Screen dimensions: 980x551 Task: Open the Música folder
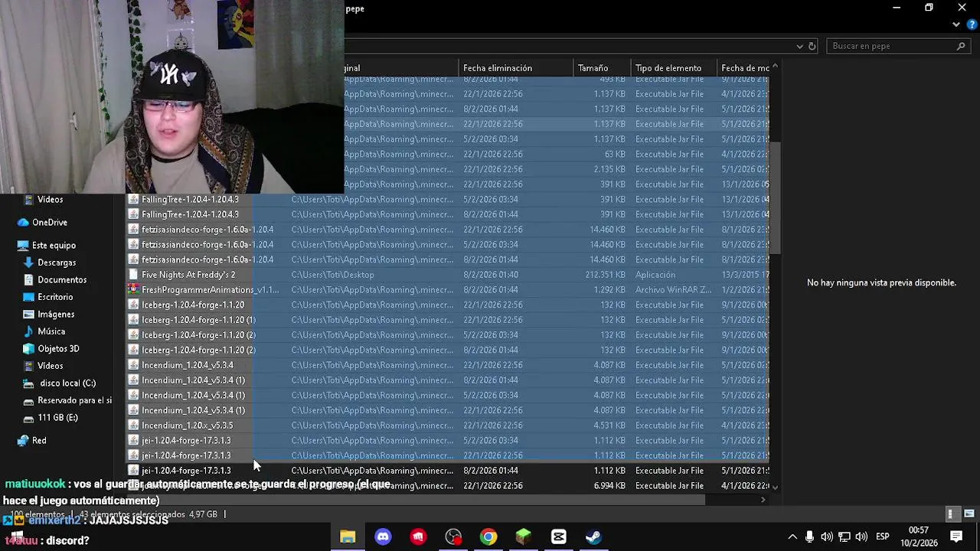pos(51,331)
